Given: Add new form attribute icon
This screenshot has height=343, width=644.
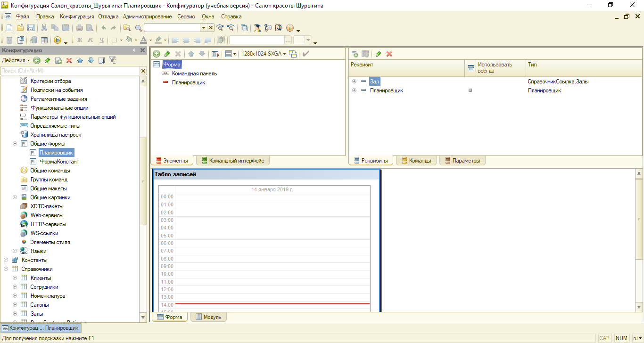Looking at the screenshot, I should pyautogui.click(x=355, y=54).
